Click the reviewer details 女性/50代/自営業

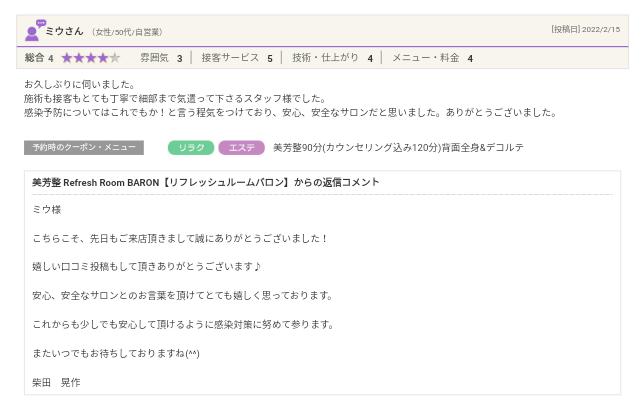126,32
